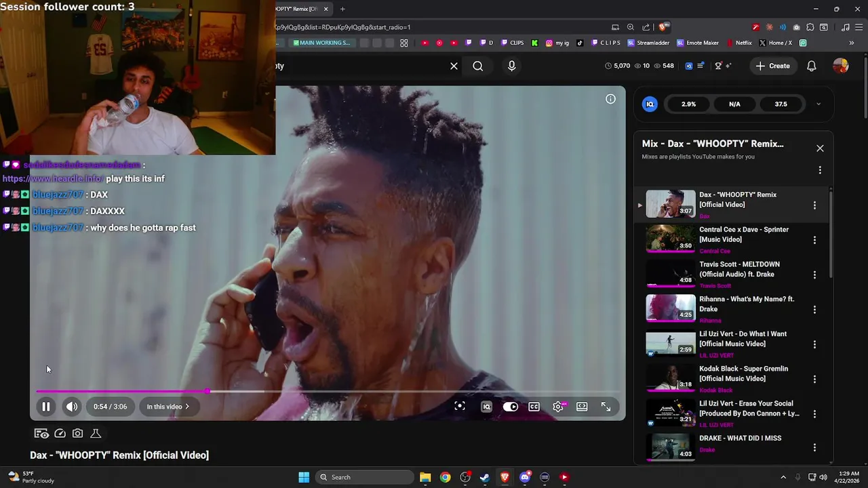Open the speedometer speed icon below the player
Image resolution: width=868 pixels, height=488 pixels.
60,433
